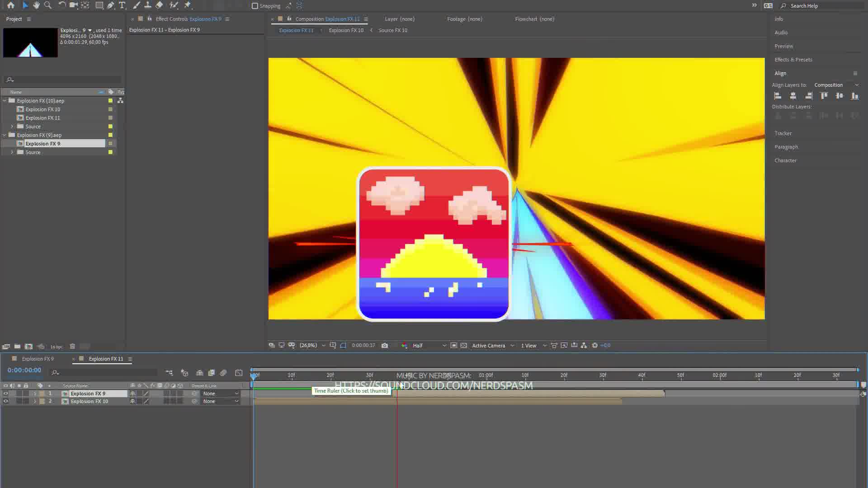
Task: Select the Unified Camera tool
Action: click(x=74, y=5)
